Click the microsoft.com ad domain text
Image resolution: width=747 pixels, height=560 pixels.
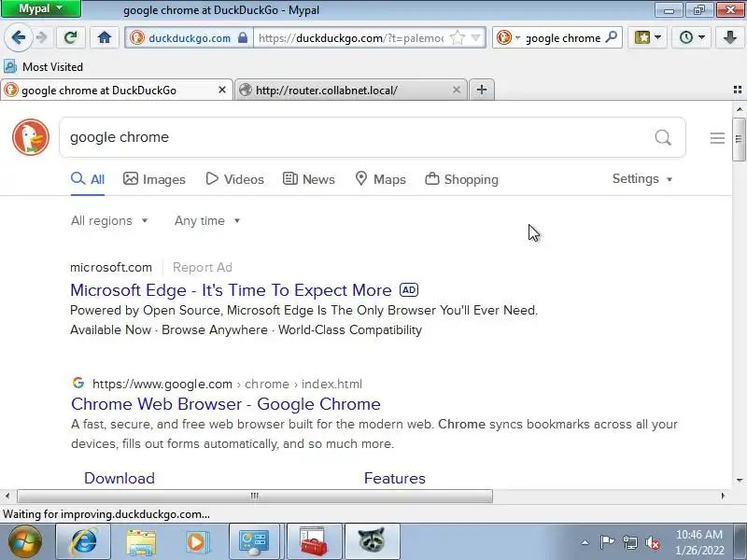pos(111,267)
